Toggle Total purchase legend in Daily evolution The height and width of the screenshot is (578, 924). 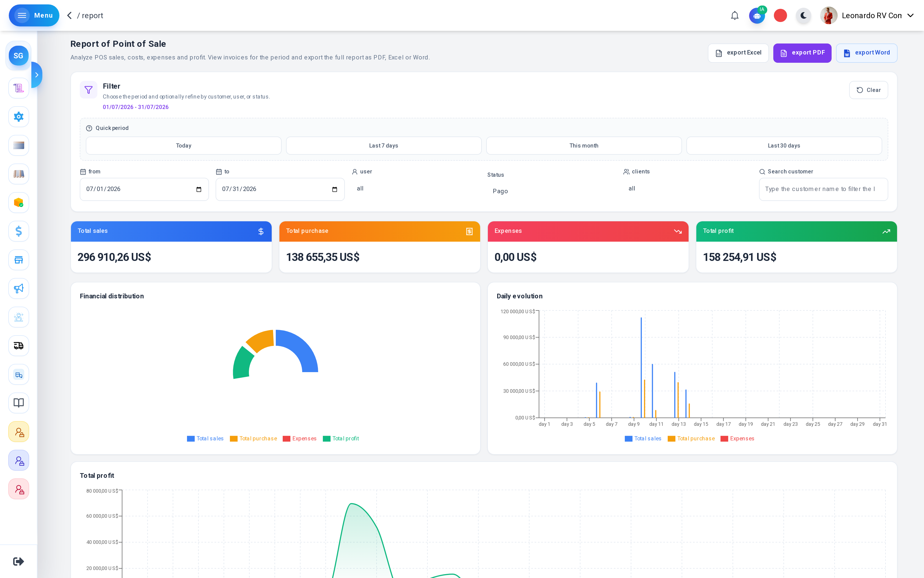click(x=691, y=438)
